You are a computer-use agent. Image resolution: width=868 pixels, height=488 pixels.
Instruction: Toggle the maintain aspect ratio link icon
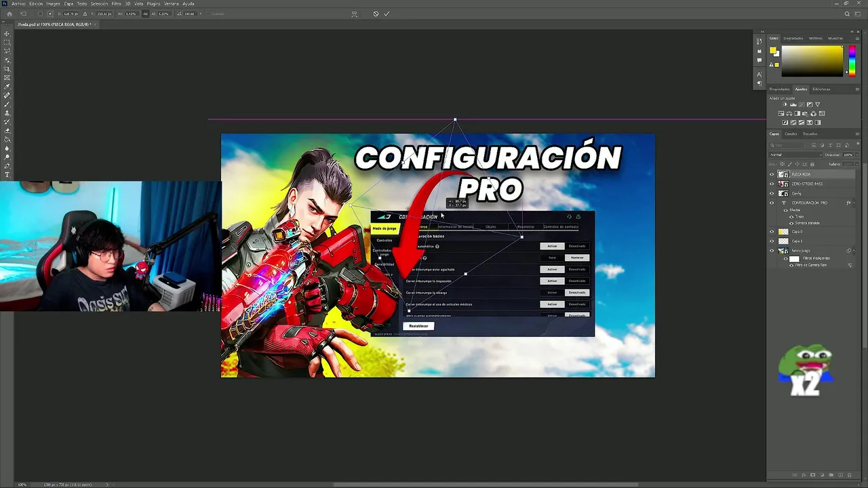click(x=145, y=14)
